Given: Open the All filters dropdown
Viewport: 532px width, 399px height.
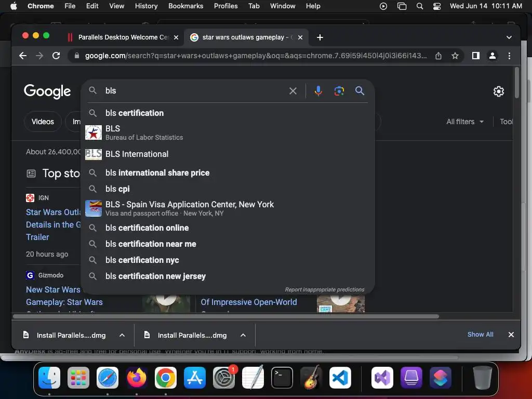Looking at the screenshot, I should [x=465, y=122].
